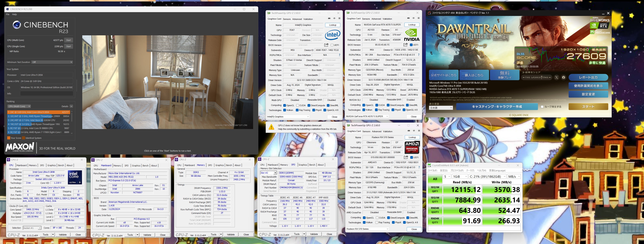Image resolution: width=644 pixels, height=244 pixels.
Task: Open Minimum Test Duration dropdown in Cinebench
Action: [52, 62]
